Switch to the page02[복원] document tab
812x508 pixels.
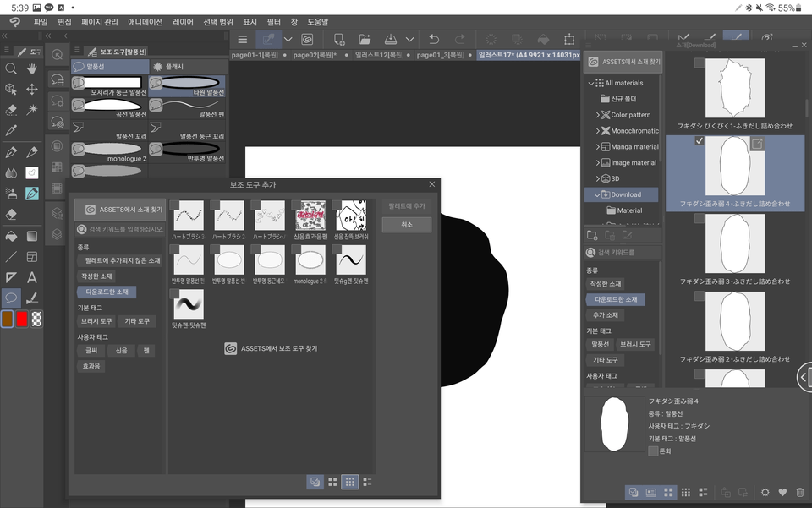(x=315, y=55)
